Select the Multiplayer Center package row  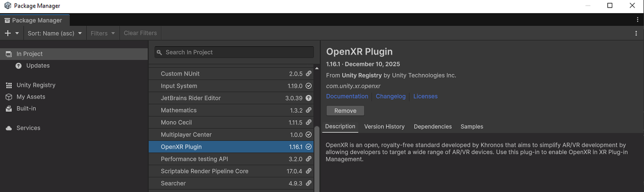click(x=231, y=135)
